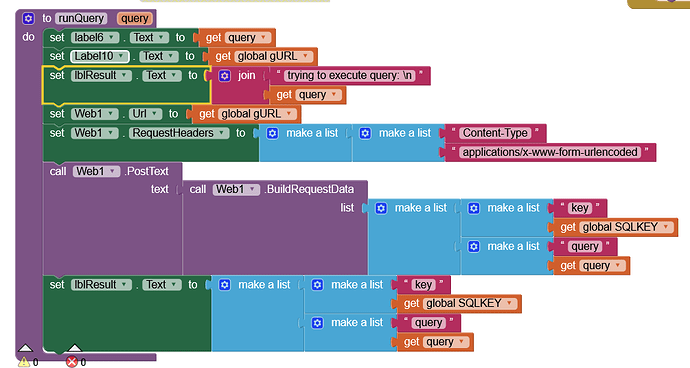Click gear on BuildRequestData outer make a list
Viewport: 690px width, 368px height.
point(381,208)
